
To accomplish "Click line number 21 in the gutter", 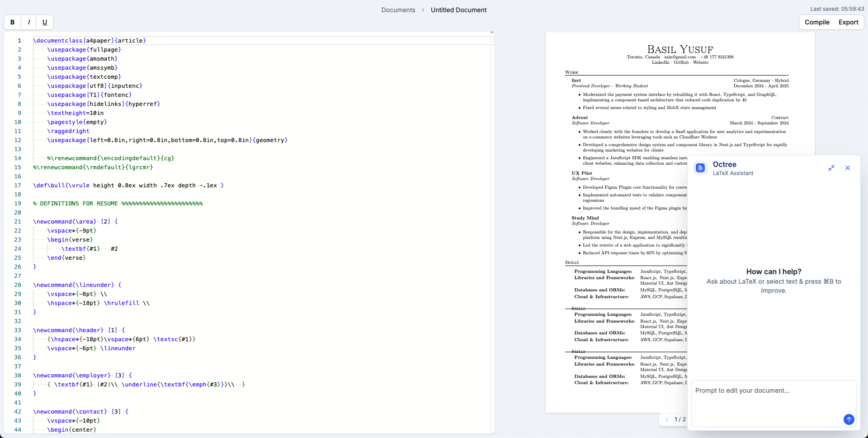I will [x=18, y=222].
